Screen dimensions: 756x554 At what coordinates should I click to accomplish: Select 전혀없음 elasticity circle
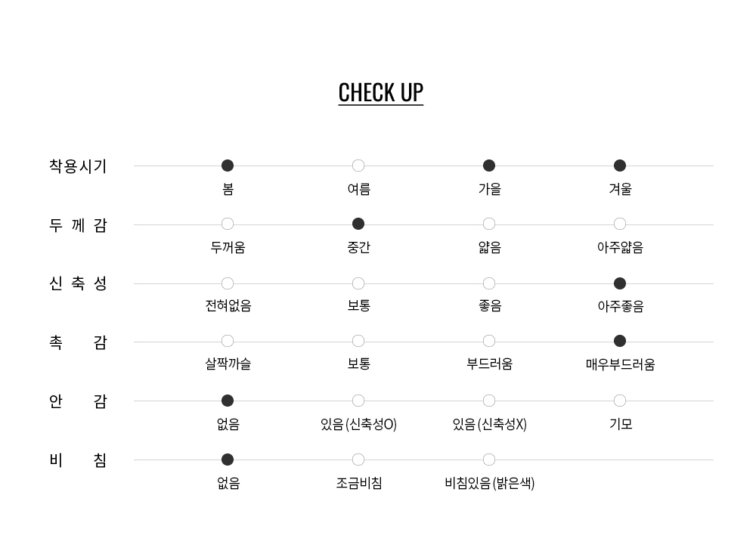(x=228, y=283)
